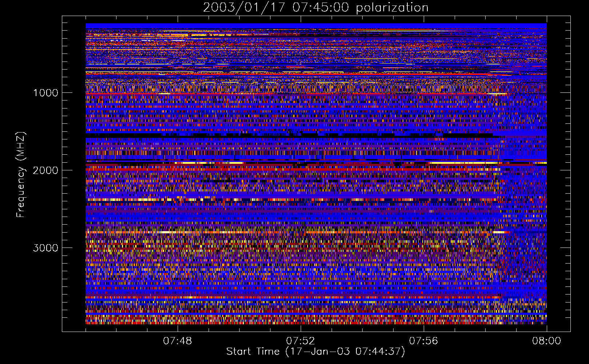
Task: Click the 07:52 time tick label
Action: [301, 341]
